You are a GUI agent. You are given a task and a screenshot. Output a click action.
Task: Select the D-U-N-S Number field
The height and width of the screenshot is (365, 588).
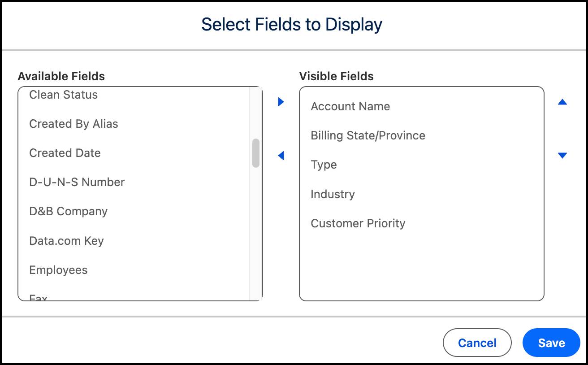click(x=77, y=182)
